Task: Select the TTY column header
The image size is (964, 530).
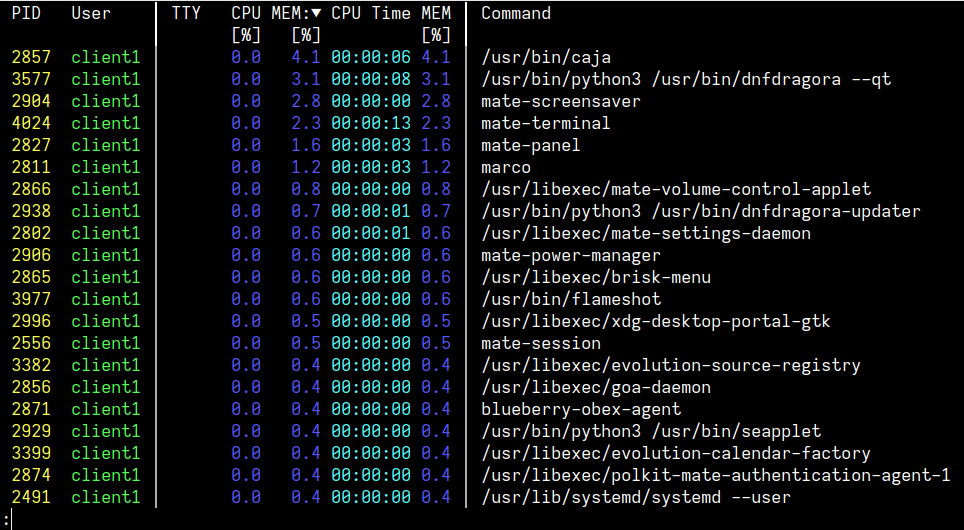Action: pos(186,13)
